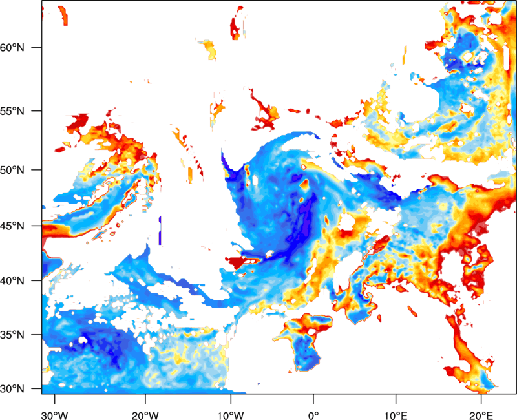The width and height of the screenshot is (517, 420).
Task: Click the 30°W longitude label
Action: click(54, 415)
